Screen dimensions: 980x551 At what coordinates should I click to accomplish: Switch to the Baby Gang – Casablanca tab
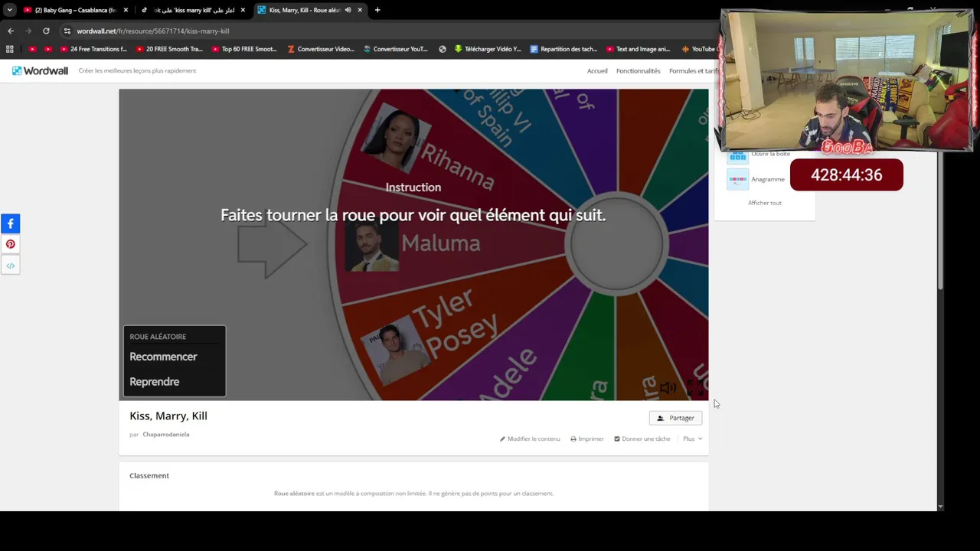(75, 10)
